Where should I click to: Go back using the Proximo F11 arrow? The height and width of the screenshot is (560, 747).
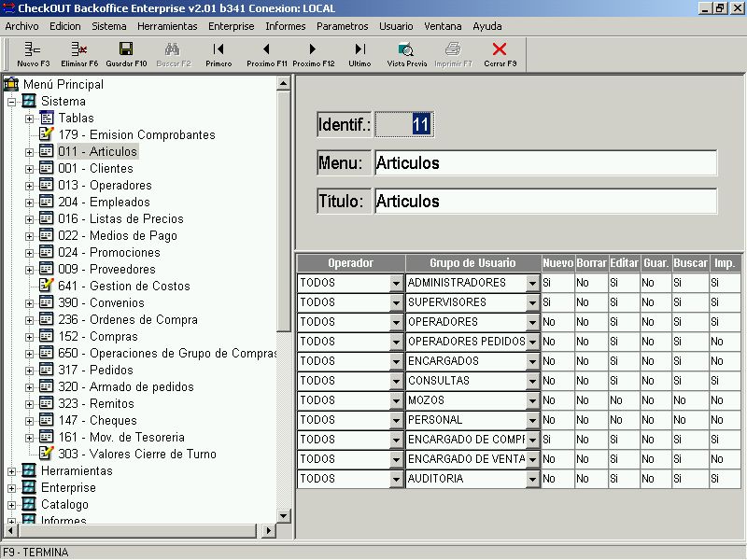pyautogui.click(x=266, y=49)
